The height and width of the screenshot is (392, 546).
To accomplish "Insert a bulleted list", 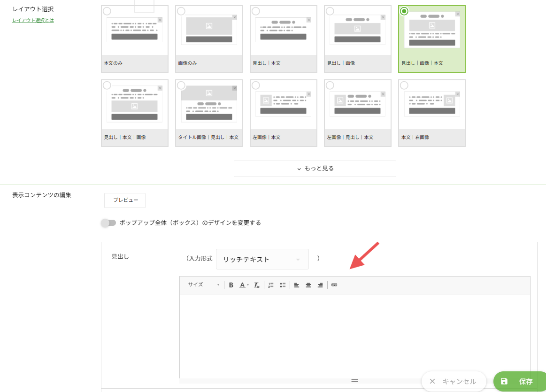I will (283, 285).
